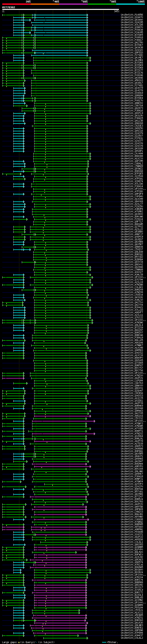Select hit label UniRef100_A7LLU3
The height and width of the screenshot is (644, 147).
pos(132,310)
